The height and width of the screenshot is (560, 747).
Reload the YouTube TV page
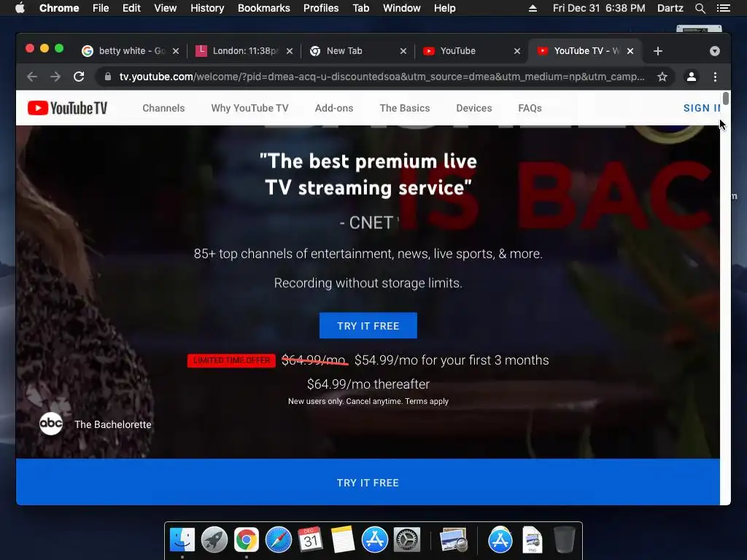[79, 77]
